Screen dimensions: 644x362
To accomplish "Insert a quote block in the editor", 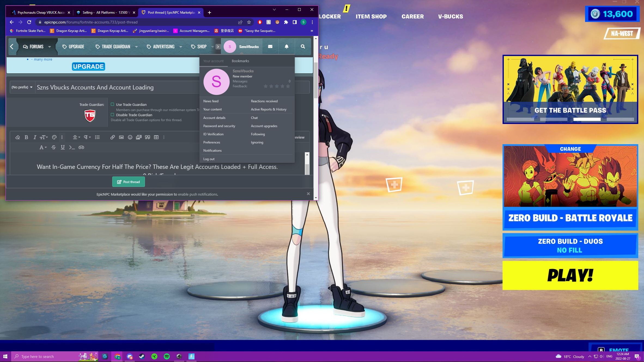I will point(147,137).
